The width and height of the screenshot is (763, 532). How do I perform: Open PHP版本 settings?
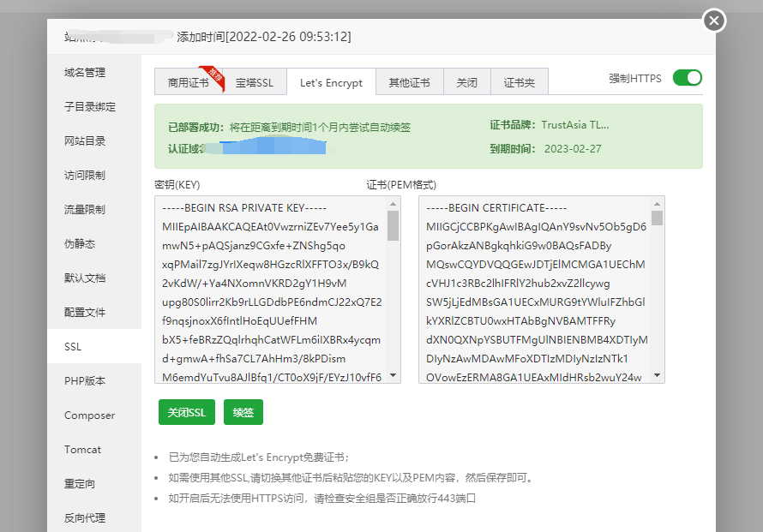point(94,380)
